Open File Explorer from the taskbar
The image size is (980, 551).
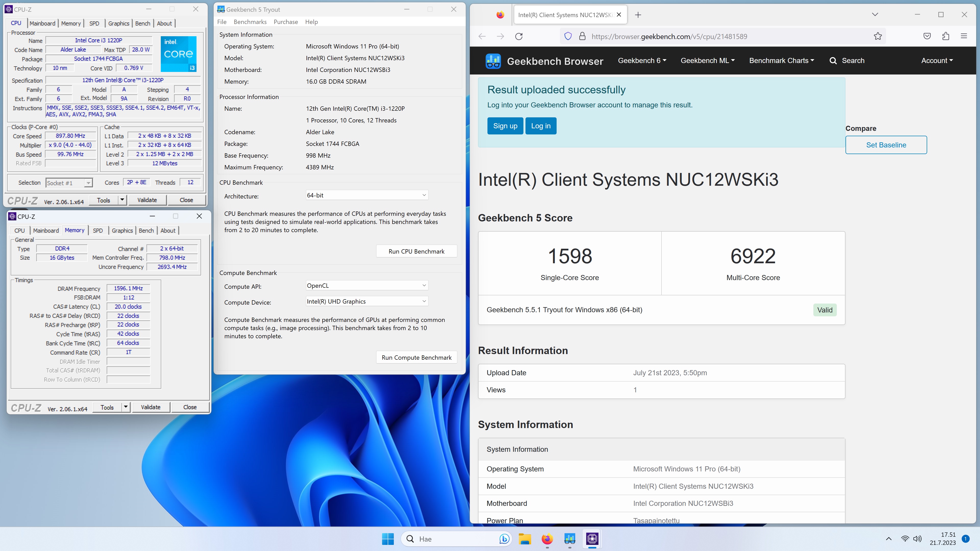coord(525,539)
